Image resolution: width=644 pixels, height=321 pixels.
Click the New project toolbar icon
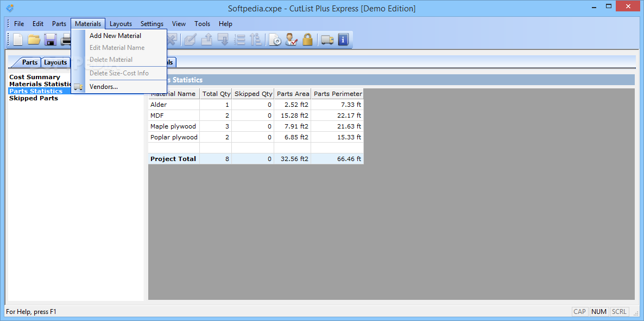coord(18,40)
